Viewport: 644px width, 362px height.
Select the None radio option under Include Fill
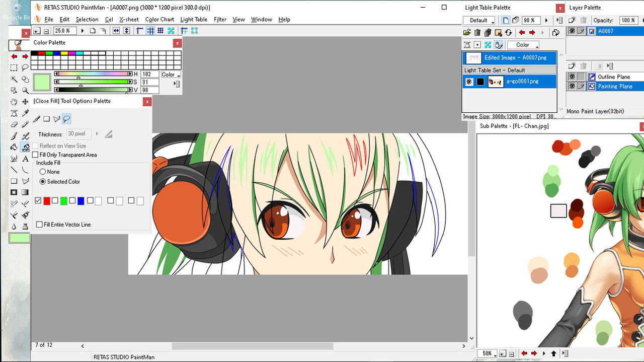coord(43,172)
